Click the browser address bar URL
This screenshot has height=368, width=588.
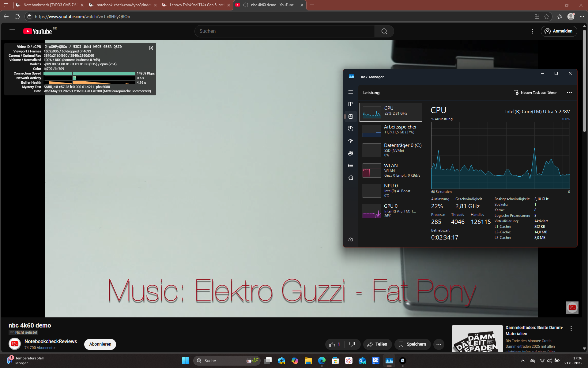tap(82, 17)
